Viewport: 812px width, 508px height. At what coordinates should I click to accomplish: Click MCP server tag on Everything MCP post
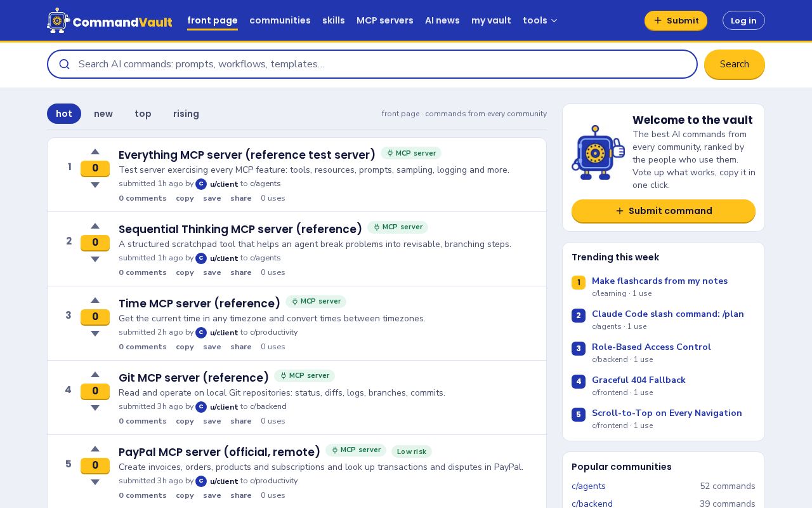pyautogui.click(x=411, y=153)
